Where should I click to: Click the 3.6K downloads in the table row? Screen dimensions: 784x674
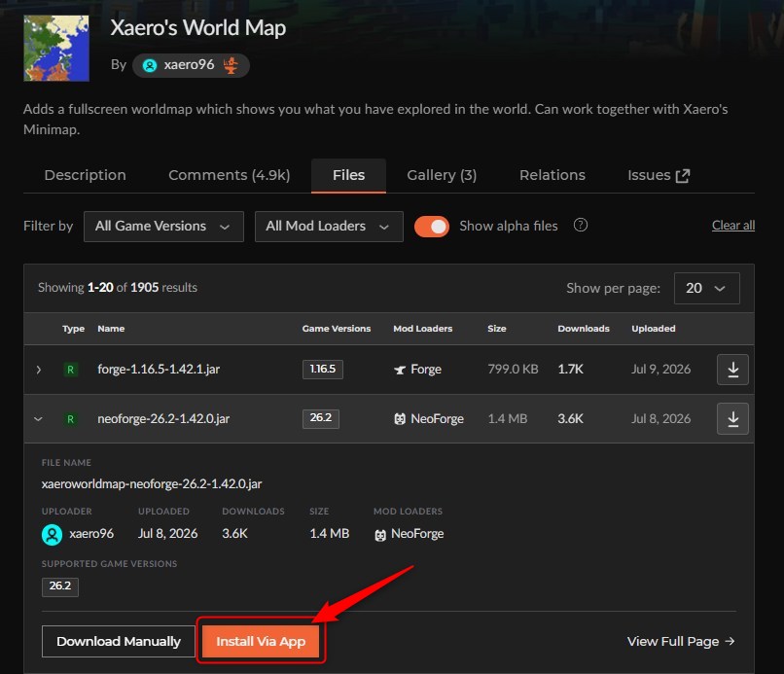pyautogui.click(x=571, y=418)
